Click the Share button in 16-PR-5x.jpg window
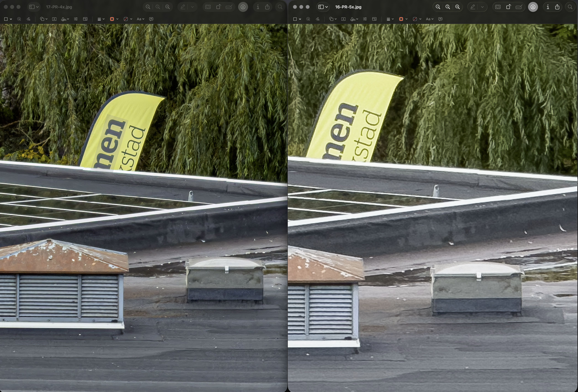This screenshot has height=392, width=578. pos(557,7)
